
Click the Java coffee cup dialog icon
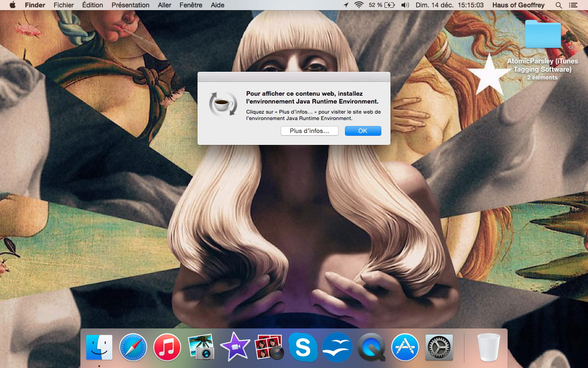(x=223, y=103)
